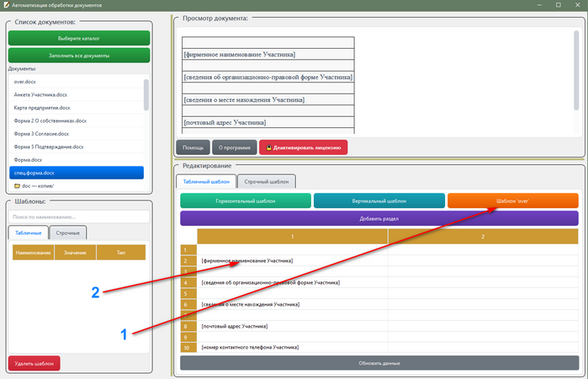Click the app icon in title bar
588x379 pixels.
6,5
